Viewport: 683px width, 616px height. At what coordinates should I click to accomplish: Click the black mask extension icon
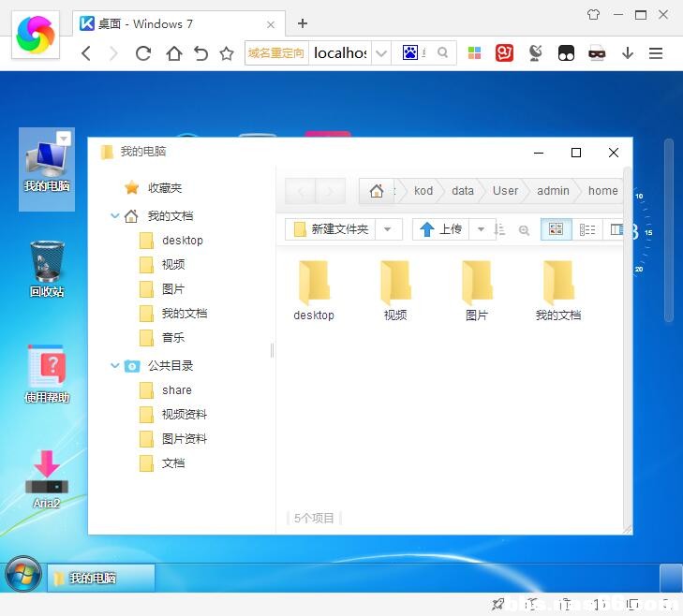[566, 53]
